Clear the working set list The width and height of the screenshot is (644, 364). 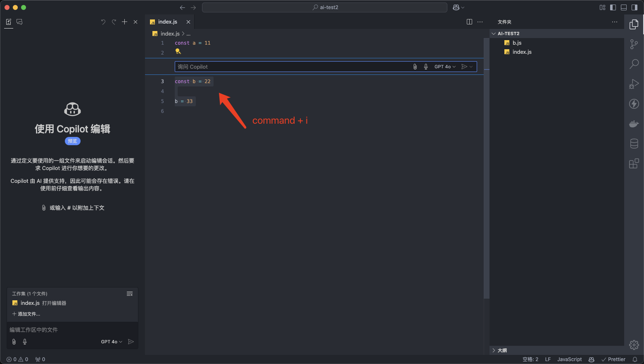point(130,294)
